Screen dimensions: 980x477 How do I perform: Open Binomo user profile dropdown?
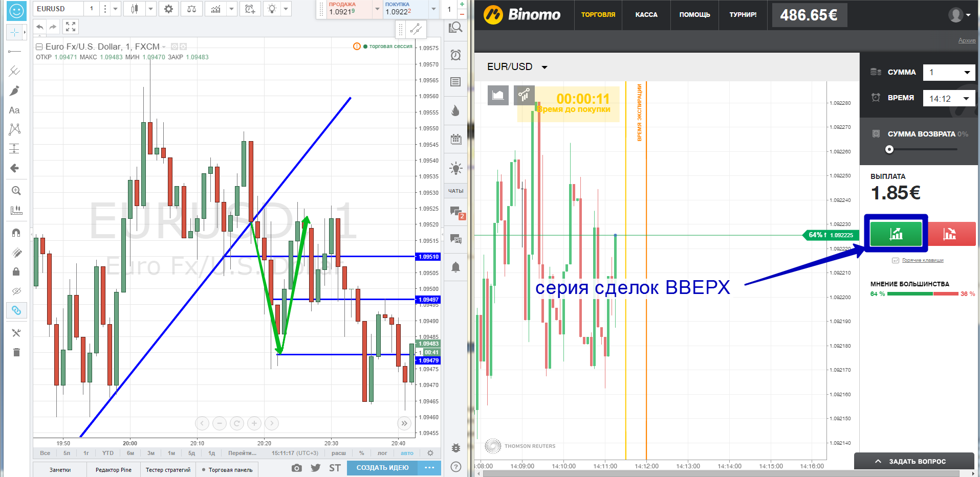pyautogui.click(x=960, y=15)
